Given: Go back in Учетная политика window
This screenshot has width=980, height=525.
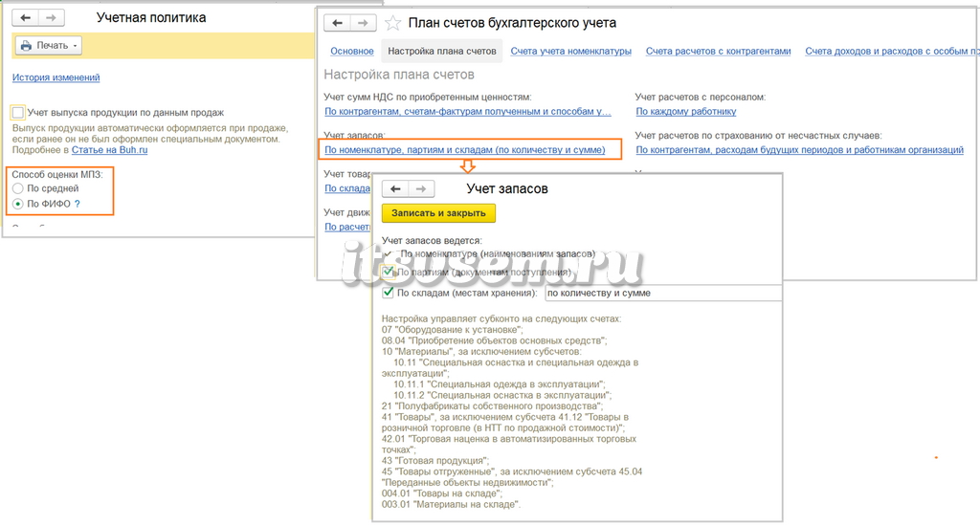Looking at the screenshot, I should [25, 18].
